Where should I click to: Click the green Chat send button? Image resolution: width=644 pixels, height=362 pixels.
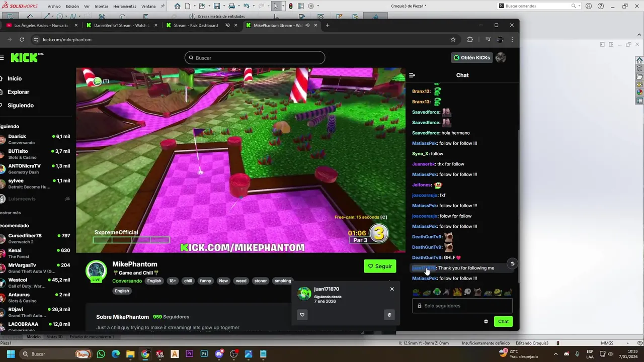[503, 322]
